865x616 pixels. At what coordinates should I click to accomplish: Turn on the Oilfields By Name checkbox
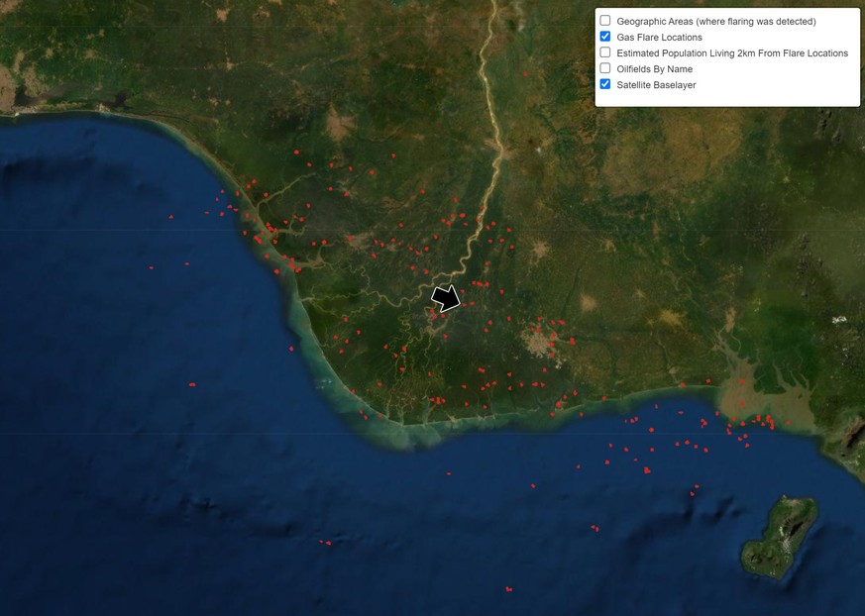(x=605, y=68)
